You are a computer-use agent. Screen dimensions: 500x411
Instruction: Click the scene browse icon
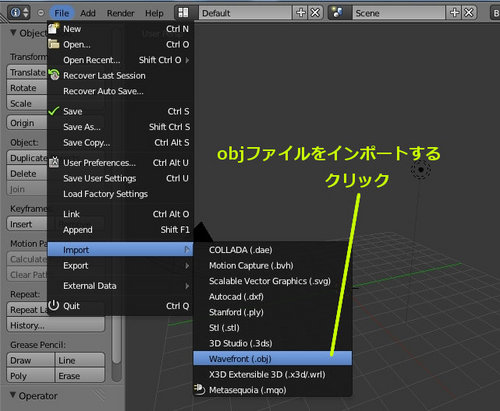[337, 13]
